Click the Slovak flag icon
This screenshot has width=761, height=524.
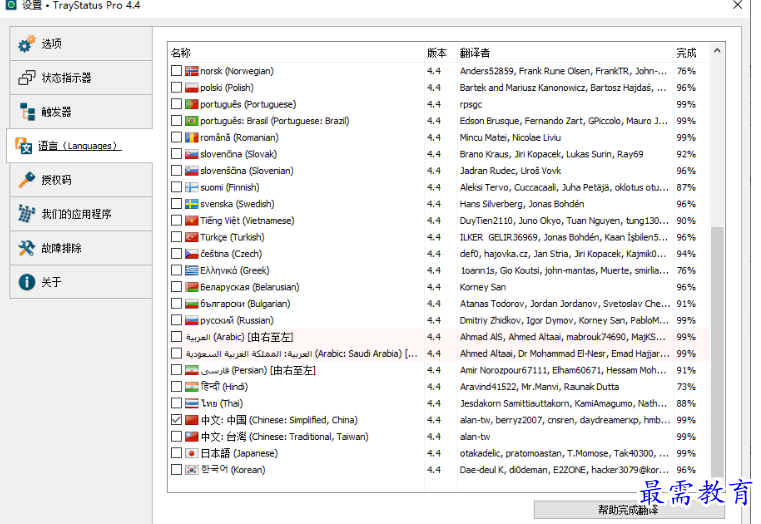pyautogui.click(x=192, y=154)
